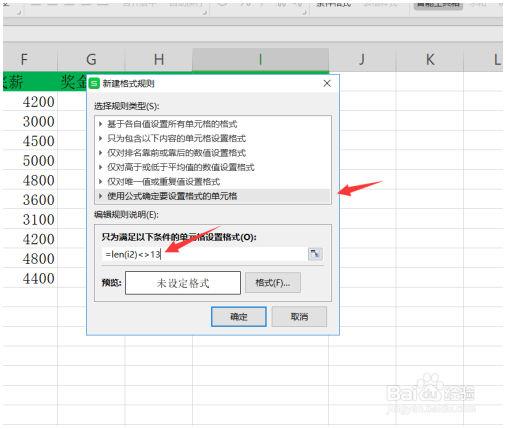Expand the 只为包含以下内容的单元格设置格式 rule arrow
Screen dimensions: 506x429
click(x=101, y=138)
